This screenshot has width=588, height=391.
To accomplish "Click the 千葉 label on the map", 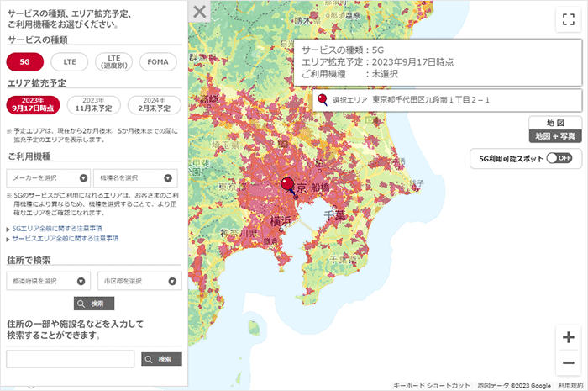I will (334, 215).
